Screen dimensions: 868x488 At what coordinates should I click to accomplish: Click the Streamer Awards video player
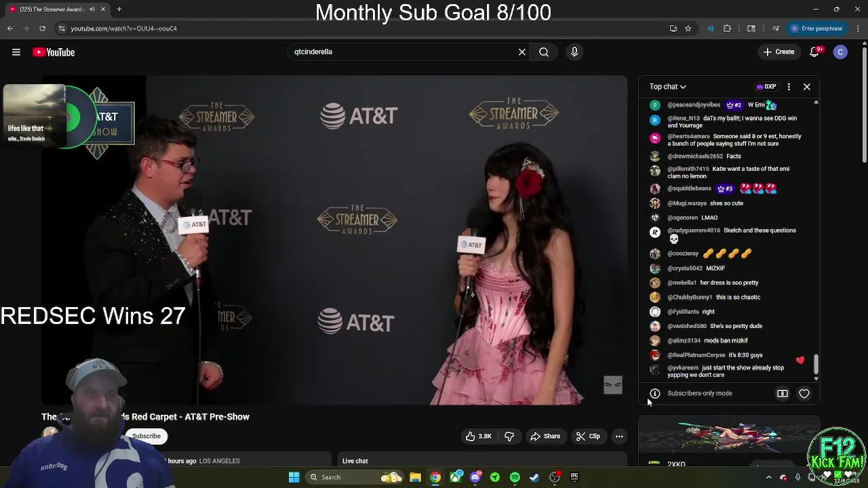(334, 240)
